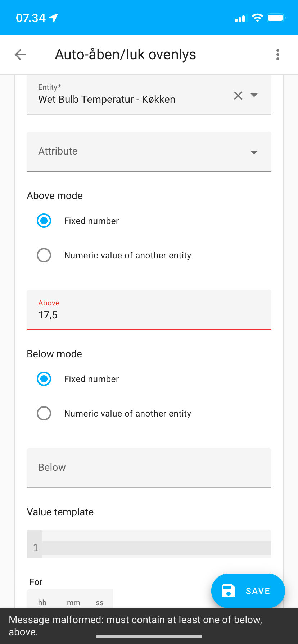This screenshot has height=644, width=298.
Task: Choose Numeric value of another entity for Above mode
Action: pyautogui.click(x=44, y=255)
